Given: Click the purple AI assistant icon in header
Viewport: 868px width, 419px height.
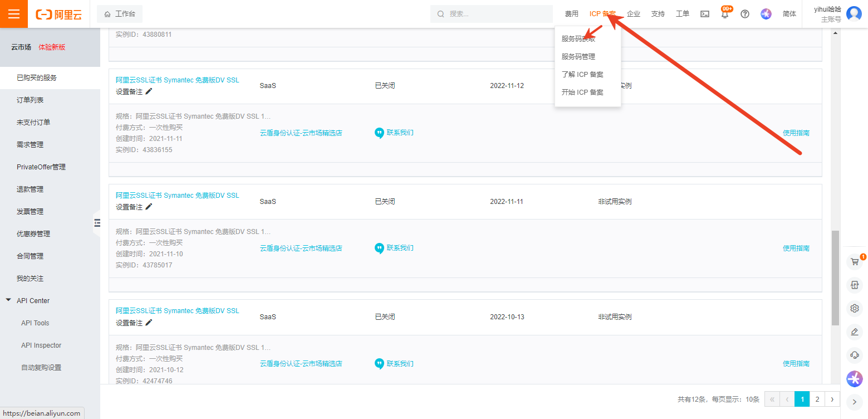Looking at the screenshot, I should 766,14.
